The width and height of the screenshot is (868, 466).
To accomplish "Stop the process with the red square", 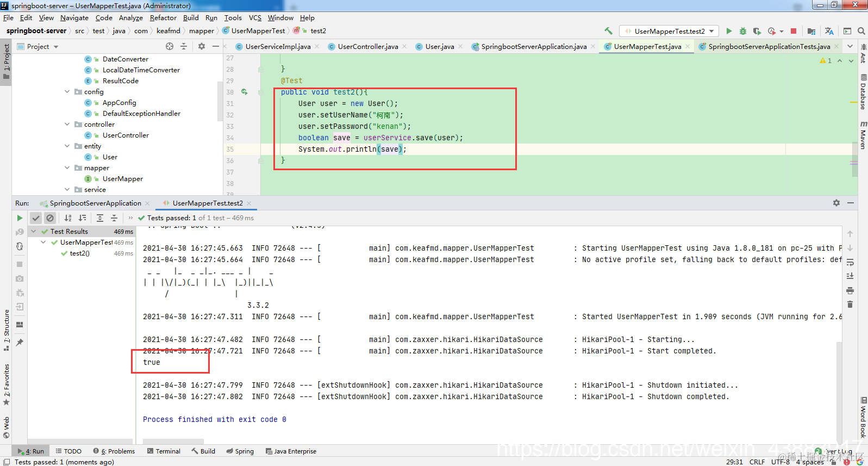I will 794,31.
